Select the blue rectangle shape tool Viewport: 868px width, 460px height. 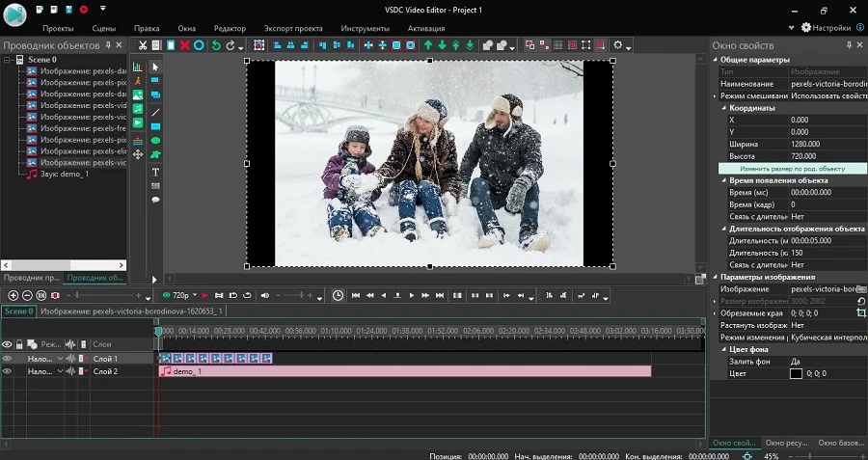click(155, 126)
